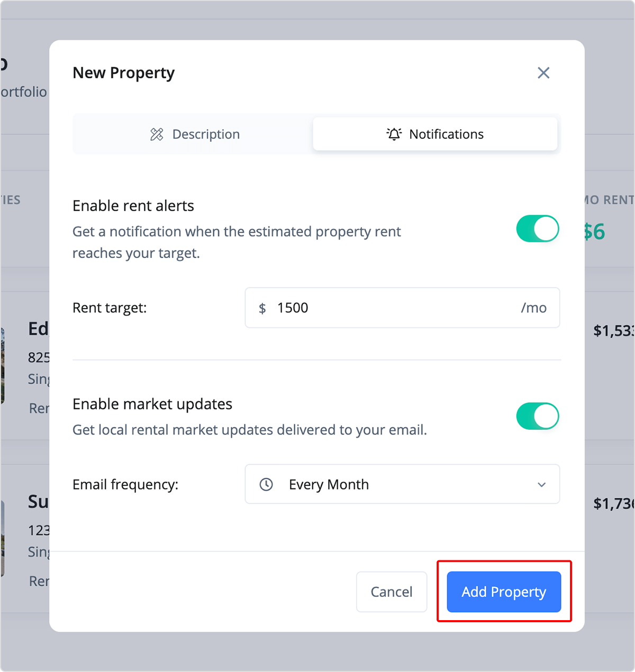Click the Enable market updates label
The height and width of the screenshot is (672, 635).
[x=152, y=404]
